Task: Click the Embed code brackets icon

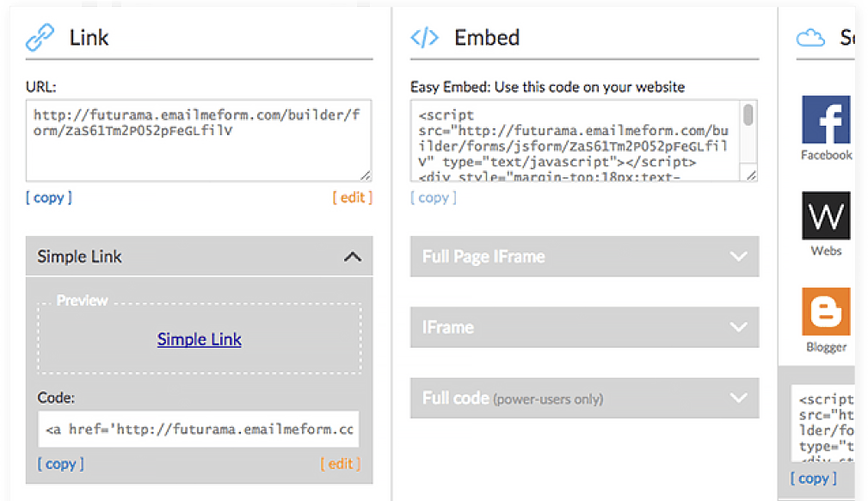Action: (425, 38)
